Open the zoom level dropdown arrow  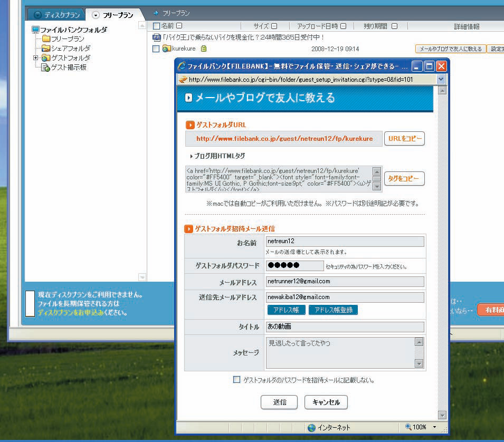click(x=434, y=427)
